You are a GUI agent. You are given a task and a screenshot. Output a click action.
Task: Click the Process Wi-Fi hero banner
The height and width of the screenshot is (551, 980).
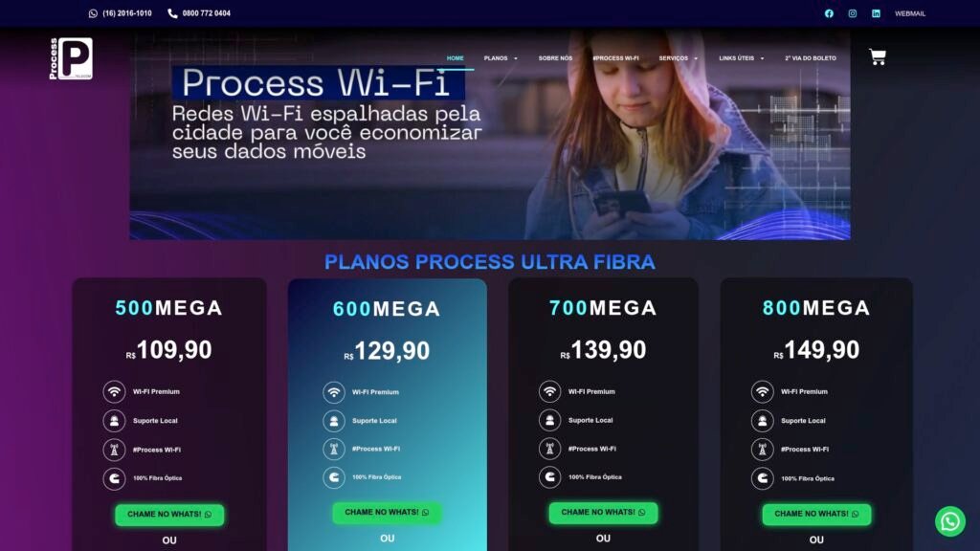coord(489,134)
